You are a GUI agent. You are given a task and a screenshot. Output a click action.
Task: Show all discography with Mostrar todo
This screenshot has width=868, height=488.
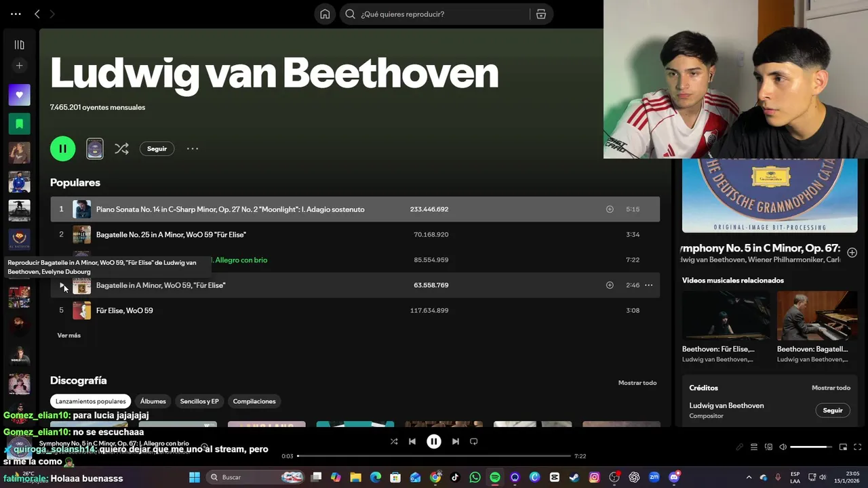tap(637, 383)
